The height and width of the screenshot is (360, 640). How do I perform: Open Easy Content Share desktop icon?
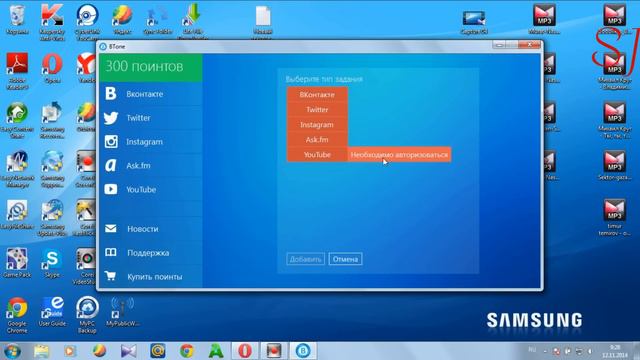(17, 120)
